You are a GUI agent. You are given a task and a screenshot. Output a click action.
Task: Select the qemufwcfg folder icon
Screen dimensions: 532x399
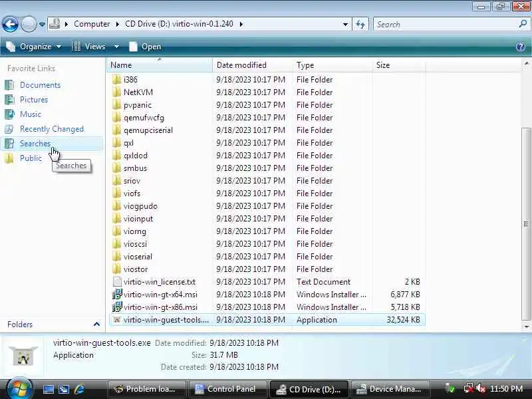coord(117,118)
